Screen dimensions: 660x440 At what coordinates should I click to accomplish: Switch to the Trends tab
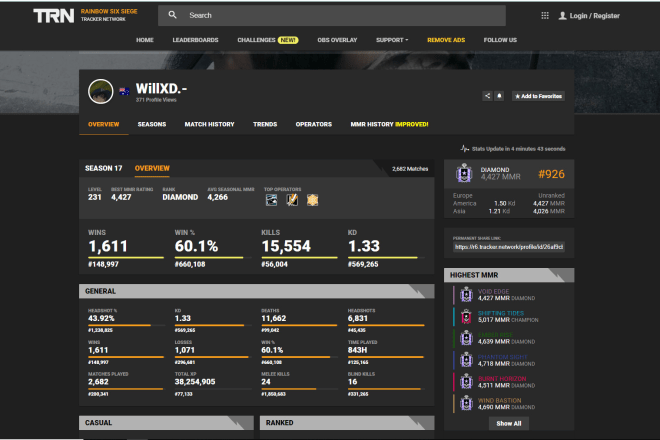coord(265,124)
